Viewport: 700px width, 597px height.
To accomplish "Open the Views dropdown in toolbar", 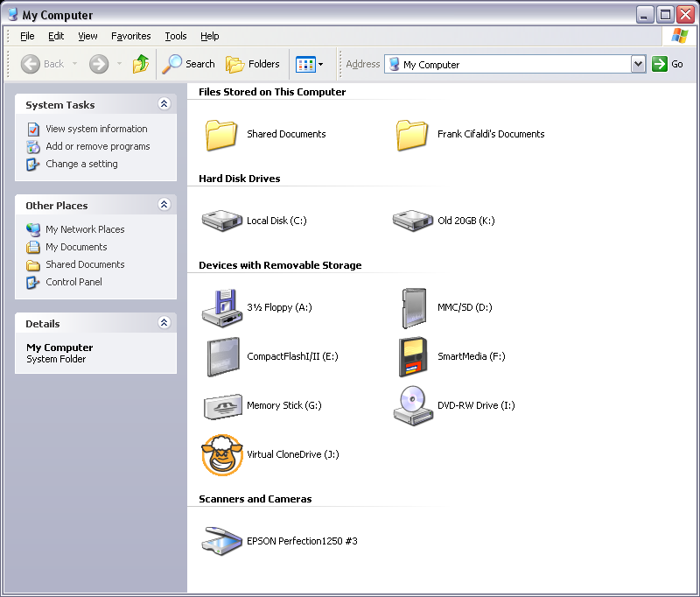I will coord(310,64).
